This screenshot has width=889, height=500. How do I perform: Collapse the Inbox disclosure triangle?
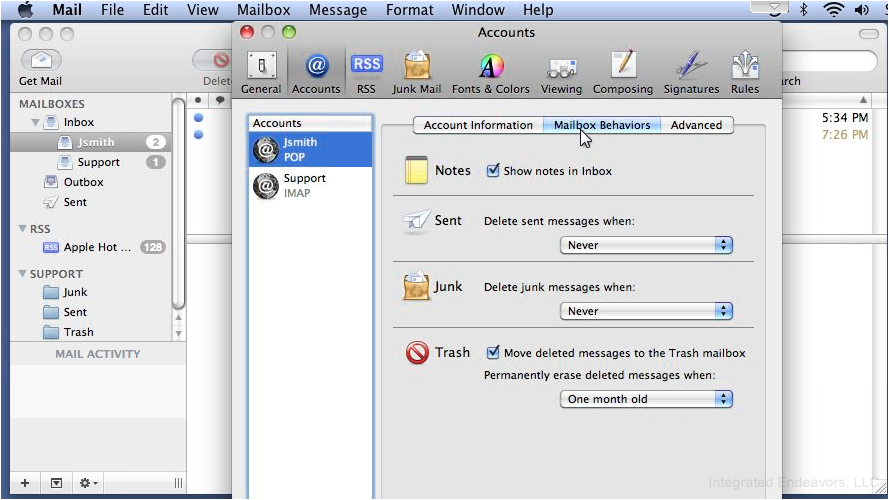tap(35, 122)
